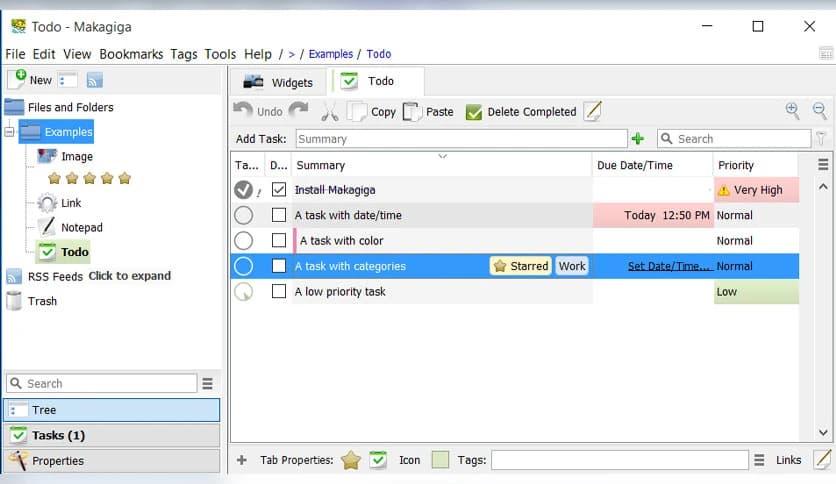Image resolution: width=836 pixels, height=484 pixels.
Task: Open the Edit menu
Action: click(44, 54)
